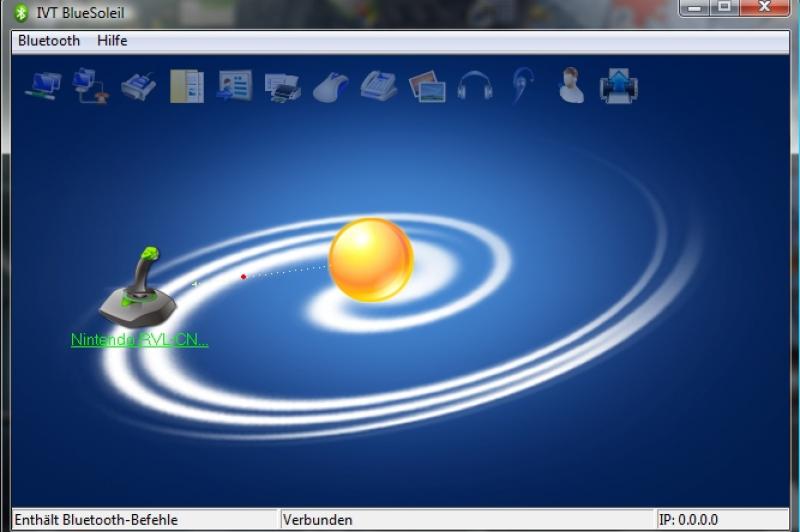This screenshot has width=800, height=532.
Task: Select the person silhouette service icon
Action: pos(571,86)
